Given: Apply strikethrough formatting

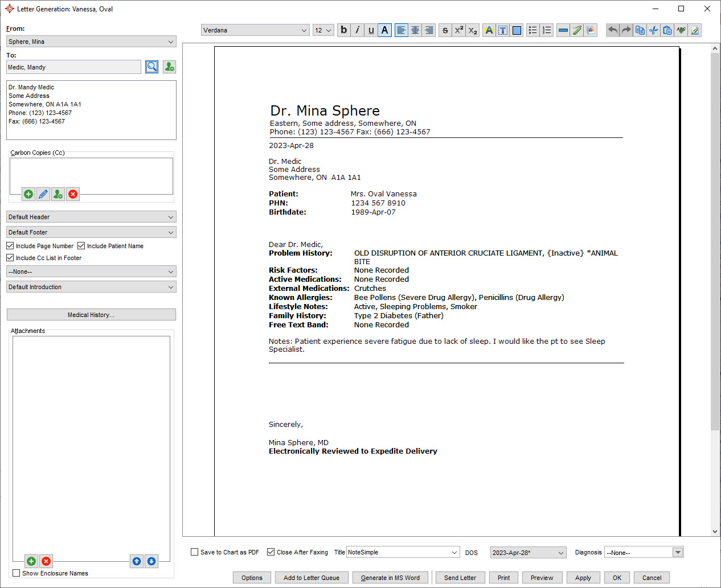Looking at the screenshot, I should pos(445,30).
